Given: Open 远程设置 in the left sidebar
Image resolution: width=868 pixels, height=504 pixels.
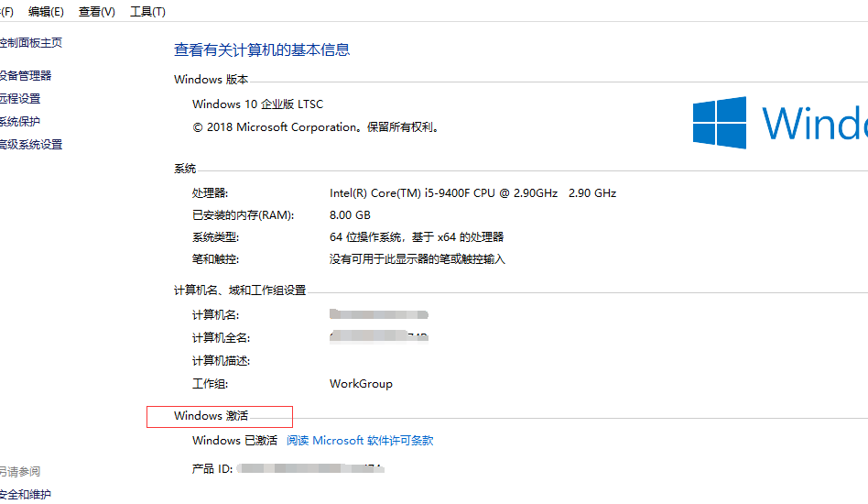Looking at the screenshot, I should (20, 99).
